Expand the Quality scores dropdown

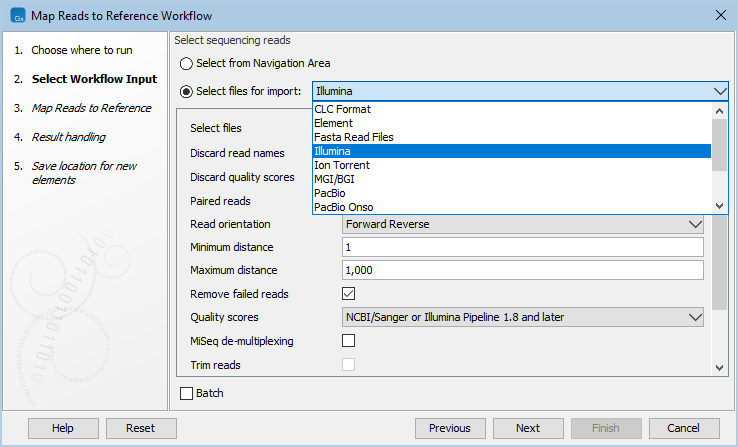click(523, 317)
